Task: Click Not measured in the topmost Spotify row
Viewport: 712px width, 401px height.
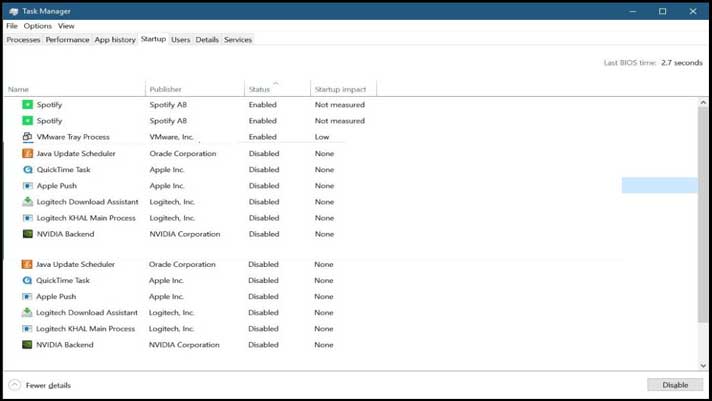Action: tap(340, 104)
